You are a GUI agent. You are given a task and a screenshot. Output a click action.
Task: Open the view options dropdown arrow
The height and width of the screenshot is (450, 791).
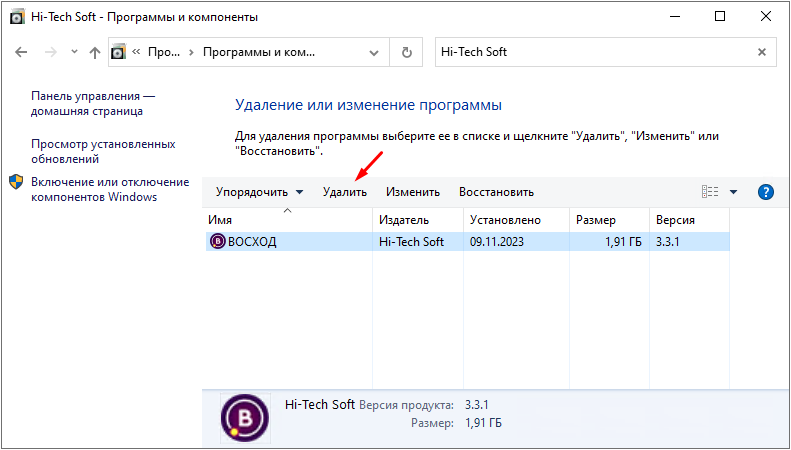point(733,192)
